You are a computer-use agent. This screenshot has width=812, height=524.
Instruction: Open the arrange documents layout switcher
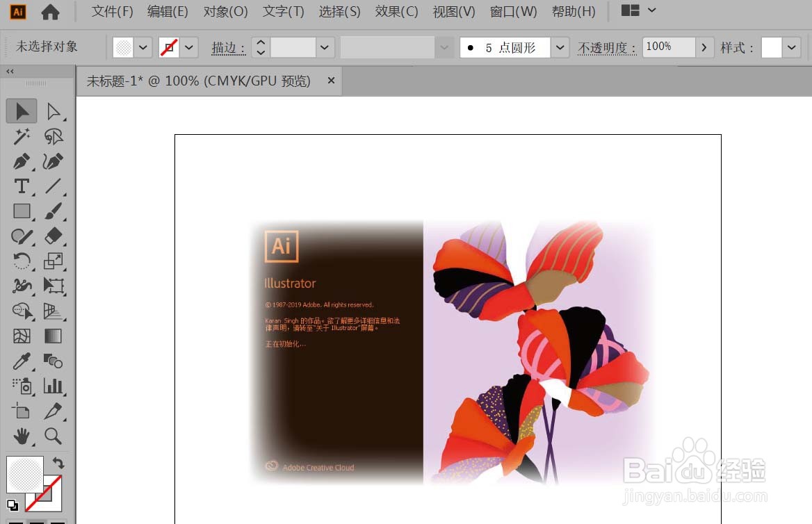[638, 10]
